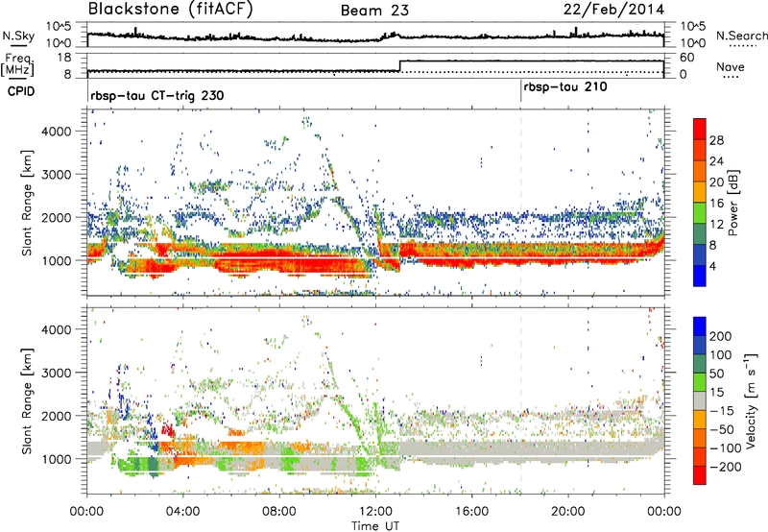Click the 12:00 time tick label
The height and width of the screenshot is (532, 768).
pyautogui.click(x=375, y=512)
